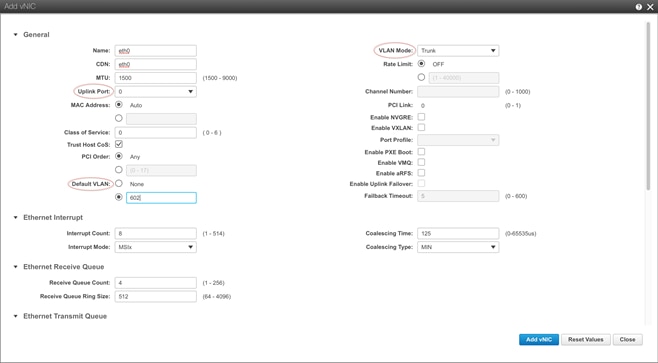Click the MTU input field

(155, 78)
